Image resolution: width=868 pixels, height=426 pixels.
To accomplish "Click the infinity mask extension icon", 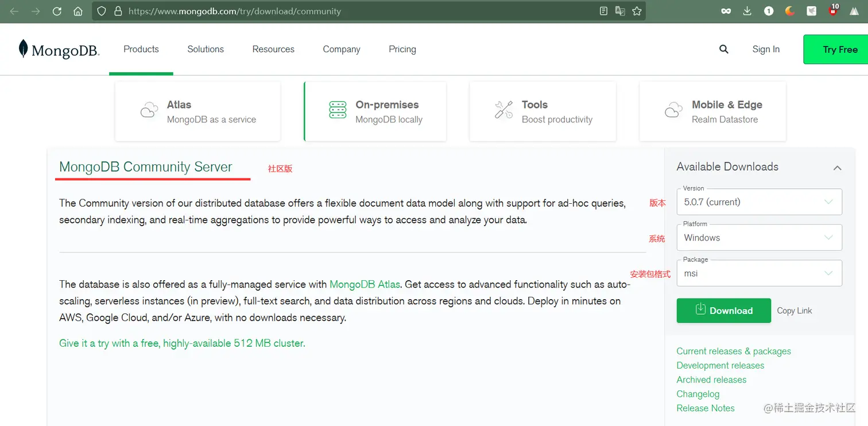I will (726, 11).
